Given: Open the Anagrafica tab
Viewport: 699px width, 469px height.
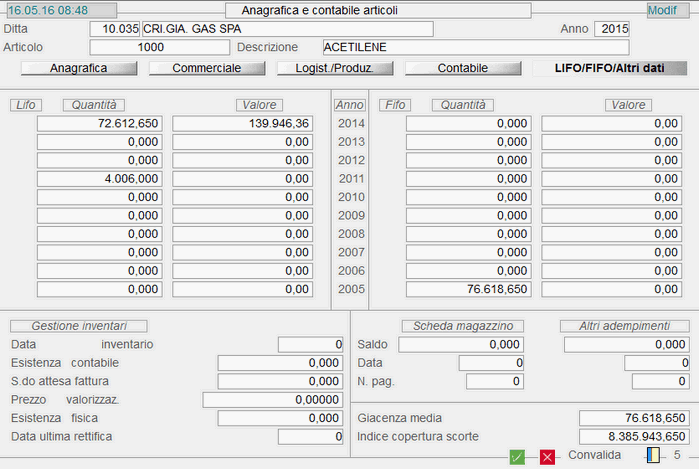Looking at the screenshot, I should pyautogui.click(x=79, y=68).
